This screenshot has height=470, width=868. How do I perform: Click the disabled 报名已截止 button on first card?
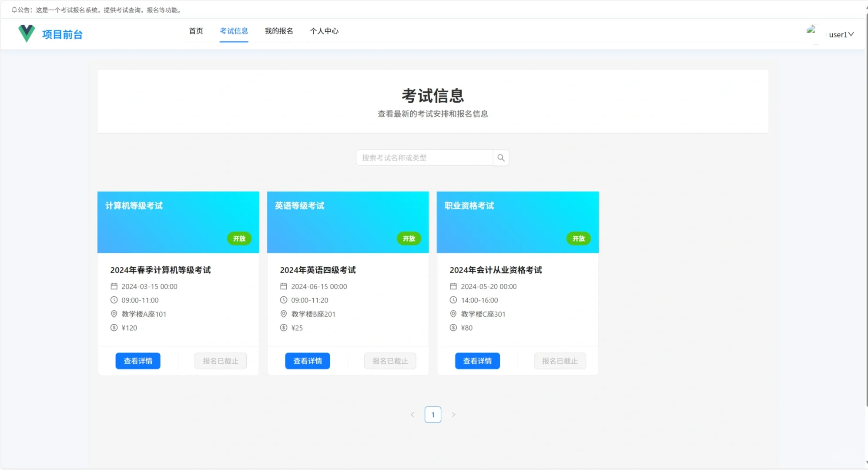pyautogui.click(x=220, y=361)
